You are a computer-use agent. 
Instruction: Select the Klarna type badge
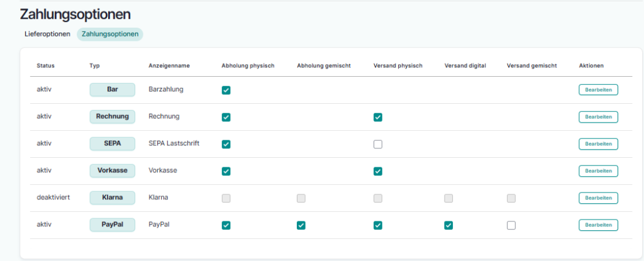[x=113, y=198]
